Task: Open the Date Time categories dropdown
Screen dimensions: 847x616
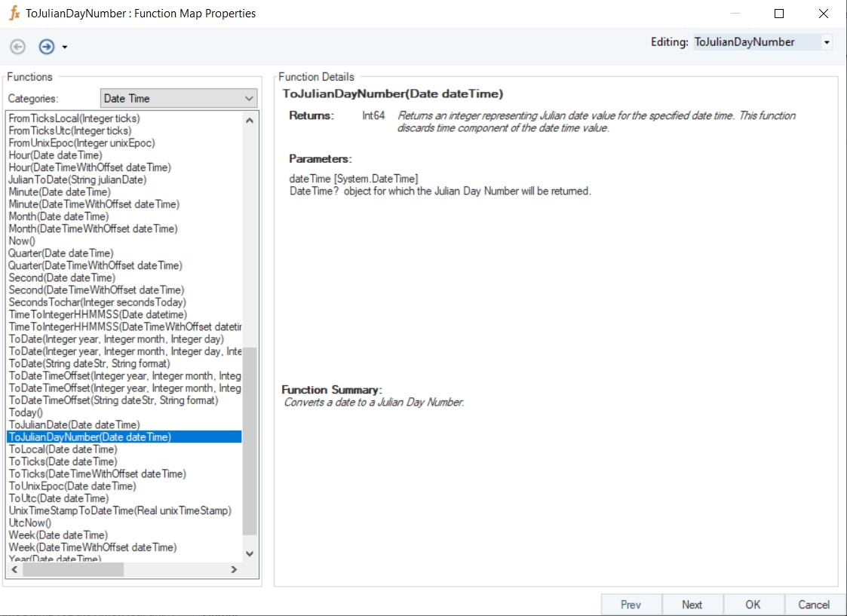Action: (249, 99)
